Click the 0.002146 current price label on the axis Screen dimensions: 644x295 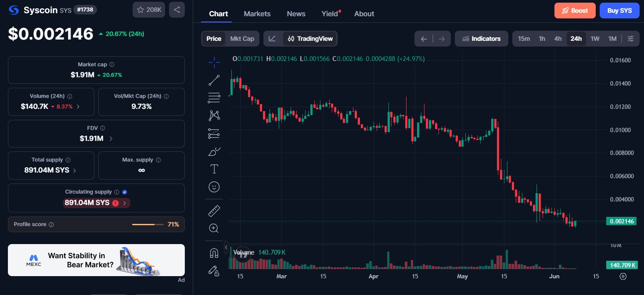click(x=621, y=221)
